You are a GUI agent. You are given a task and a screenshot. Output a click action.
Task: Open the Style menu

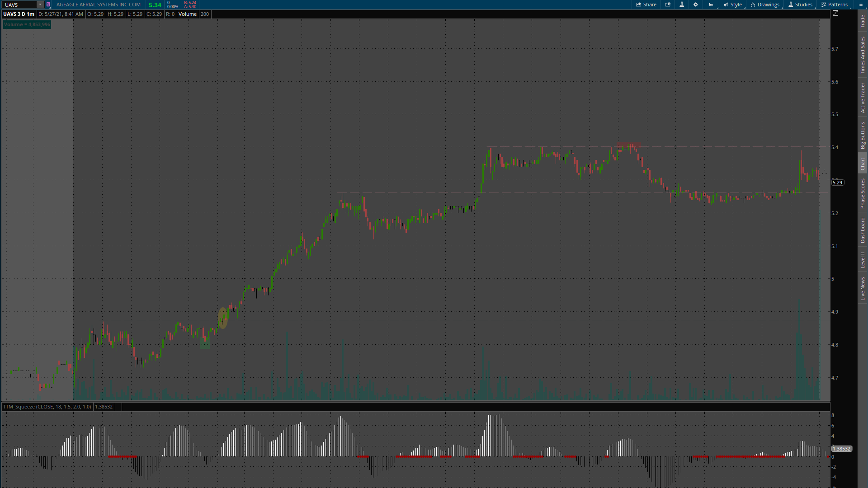(x=733, y=5)
